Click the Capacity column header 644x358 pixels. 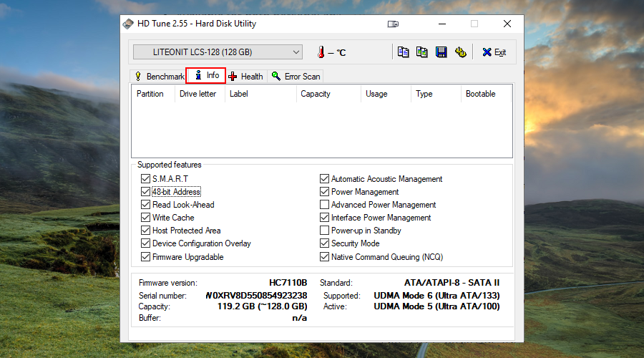(x=328, y=94)
